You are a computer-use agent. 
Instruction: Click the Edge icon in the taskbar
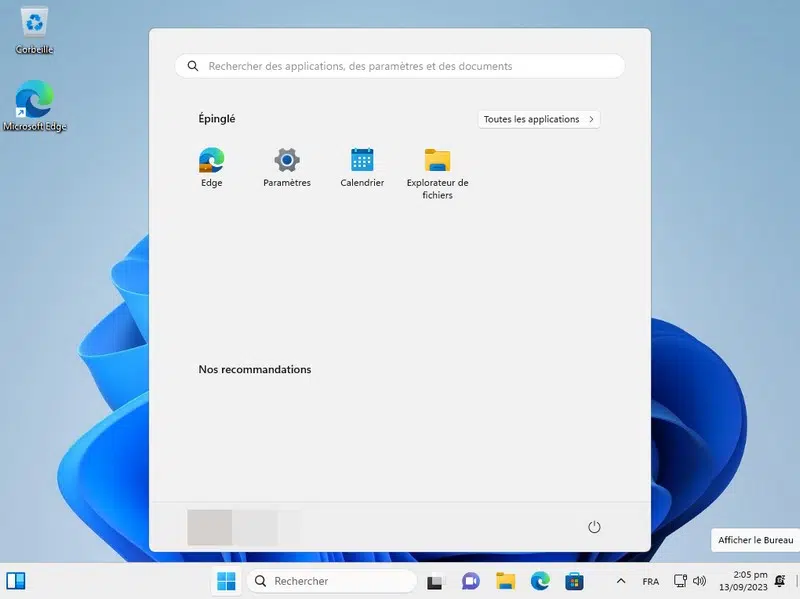pos(540,581)
